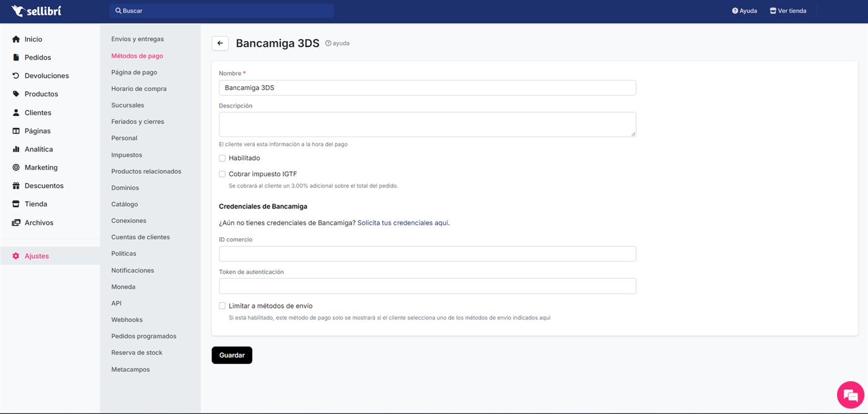Click into the Descripción textarea
The height and width of the screenshot is (414, 868).
(427, 124)
